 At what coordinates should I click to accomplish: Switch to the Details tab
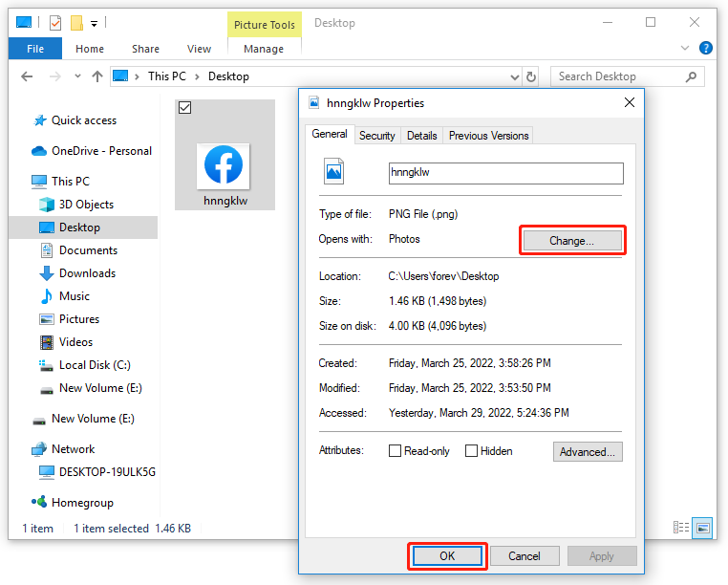421,136
